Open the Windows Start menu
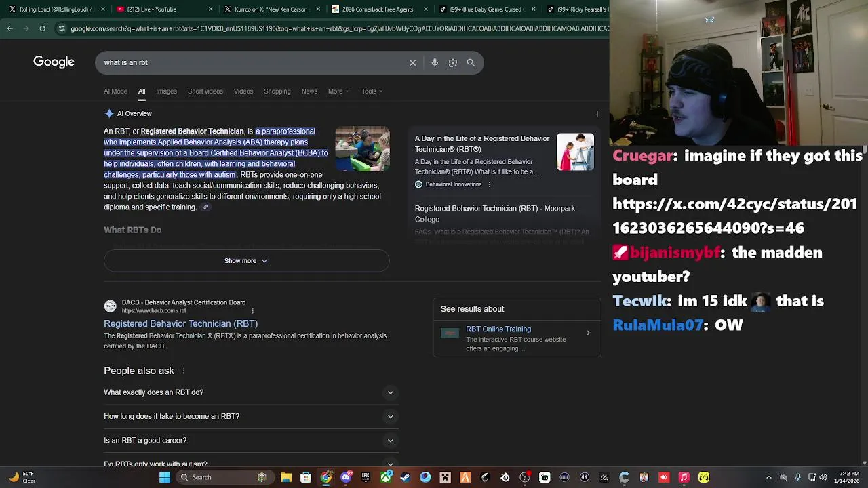The height and width of the screenshot is (488, 868). click(x=164, y=477)
